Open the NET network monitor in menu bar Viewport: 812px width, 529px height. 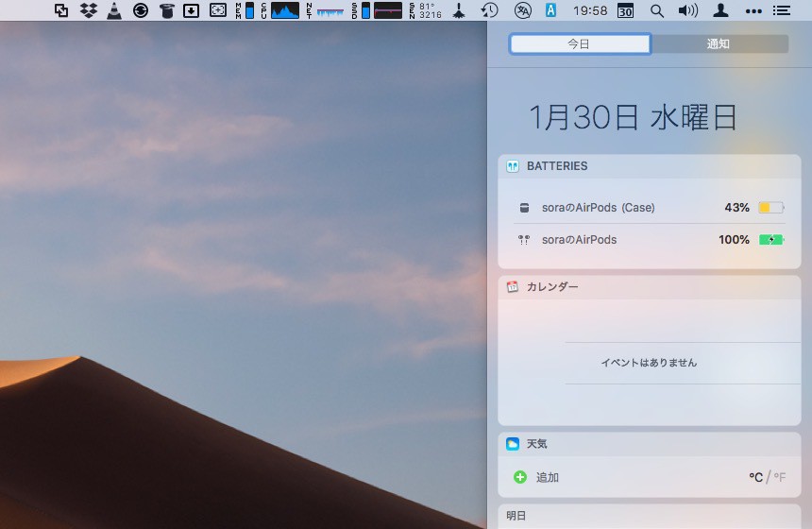(325, 10)
